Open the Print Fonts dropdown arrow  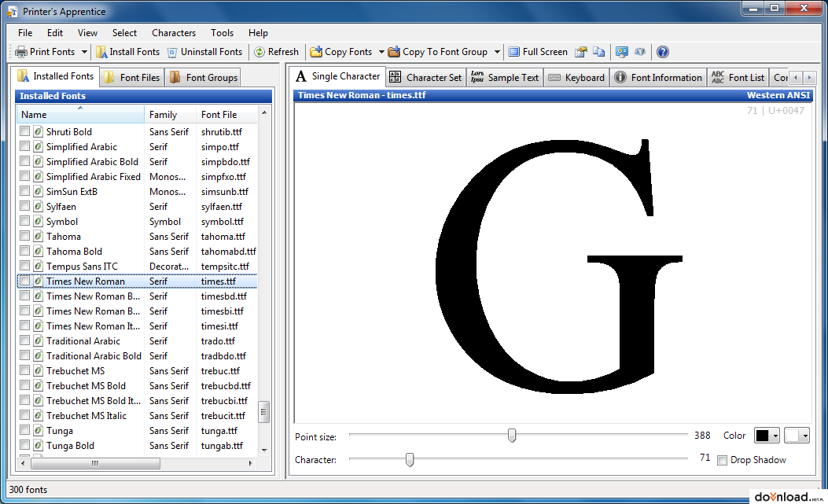click(84, 52)
